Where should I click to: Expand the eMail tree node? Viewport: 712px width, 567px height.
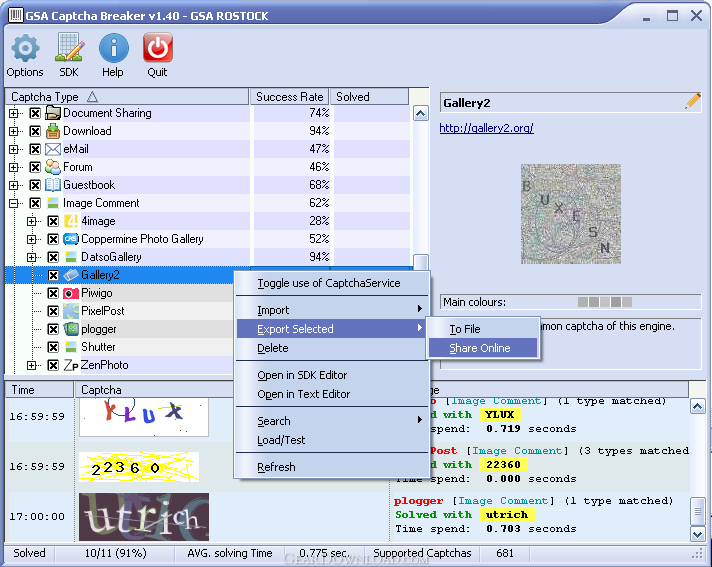[14, 149]
